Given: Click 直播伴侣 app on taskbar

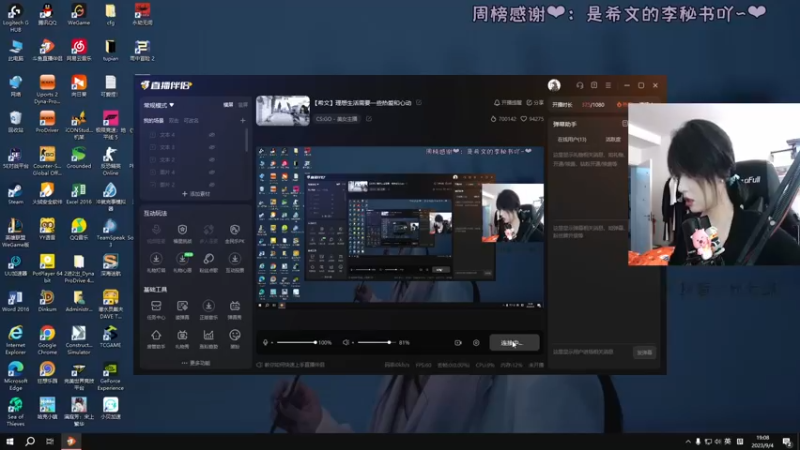Looking at the screenshot, I should pyautogui.click(x=71, y=441).
